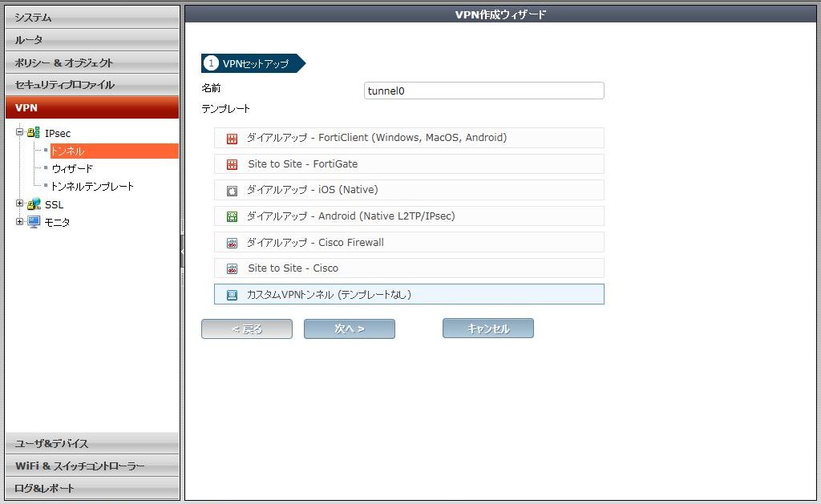
Task: Expand the SSL tree node
Action: tap(19, 203)
